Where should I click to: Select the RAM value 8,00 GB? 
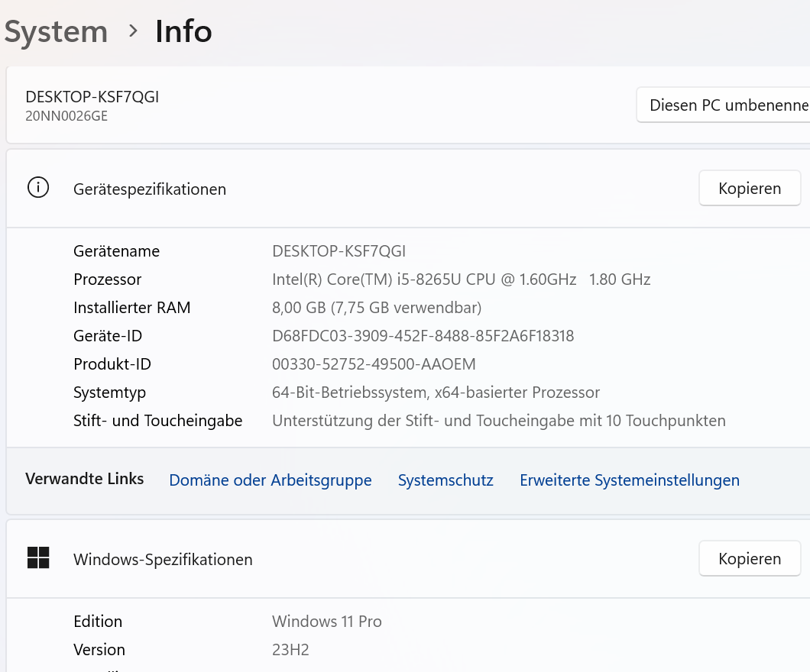(x=377, y=308)
